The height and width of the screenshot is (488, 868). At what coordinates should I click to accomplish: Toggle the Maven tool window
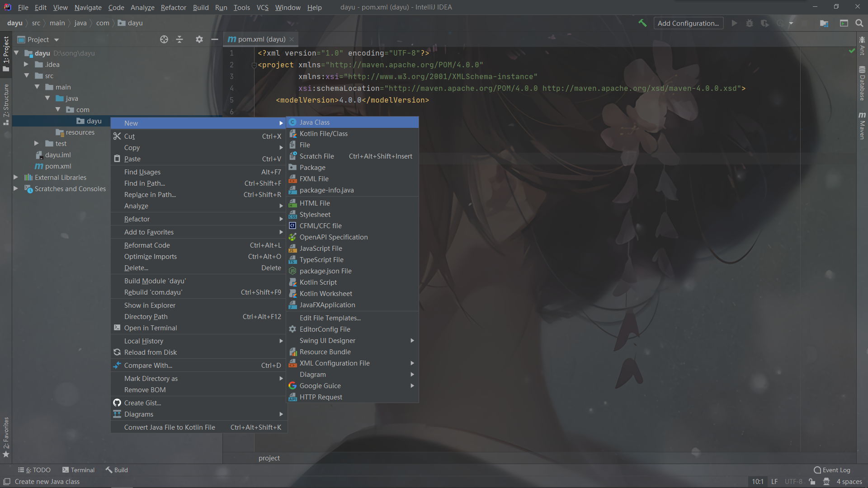click(862, 127)
